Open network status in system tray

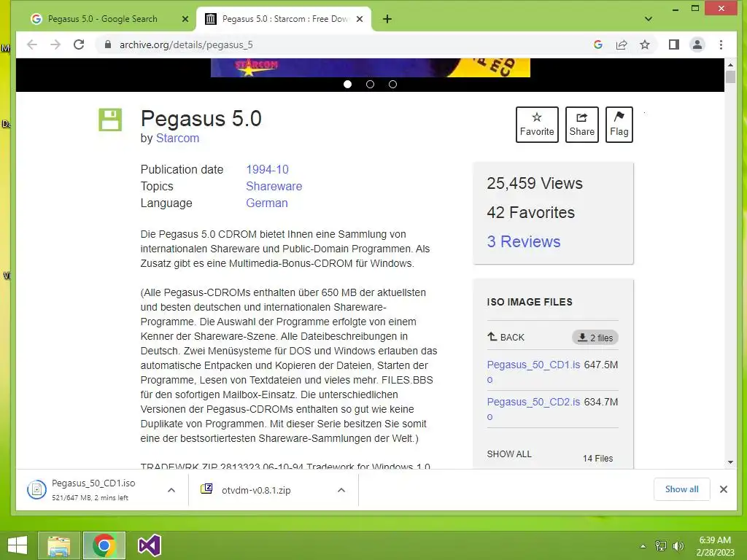pos(661,546)
